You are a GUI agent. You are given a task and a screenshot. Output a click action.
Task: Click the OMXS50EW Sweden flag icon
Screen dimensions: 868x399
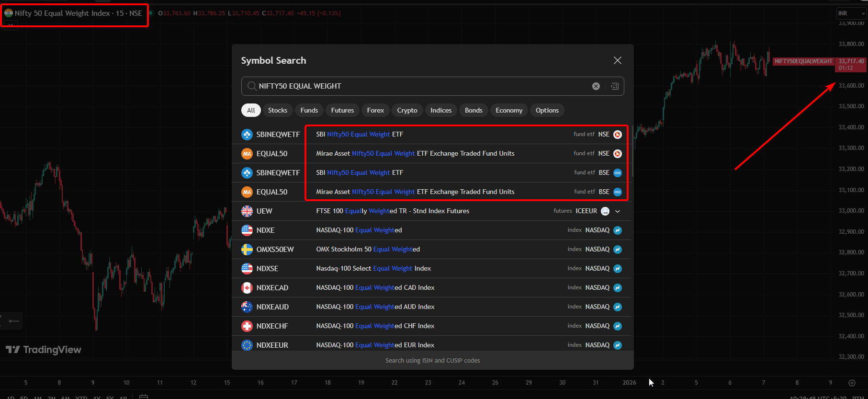pos(247,250)
